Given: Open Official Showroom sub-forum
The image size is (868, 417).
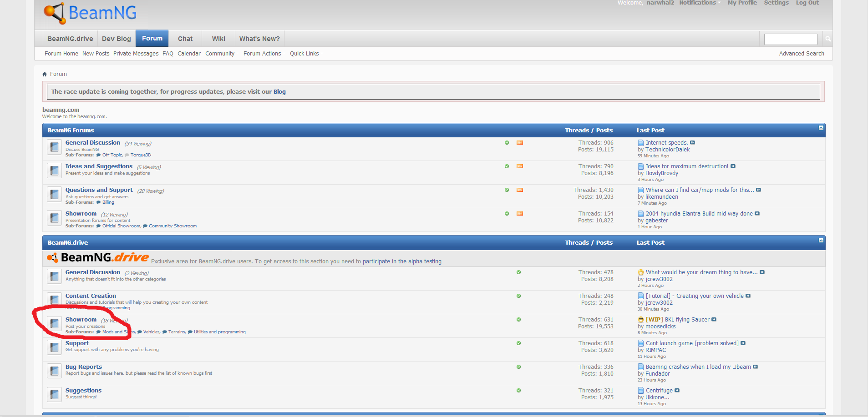Looking at the screenshot, I should tap(122, 226).
